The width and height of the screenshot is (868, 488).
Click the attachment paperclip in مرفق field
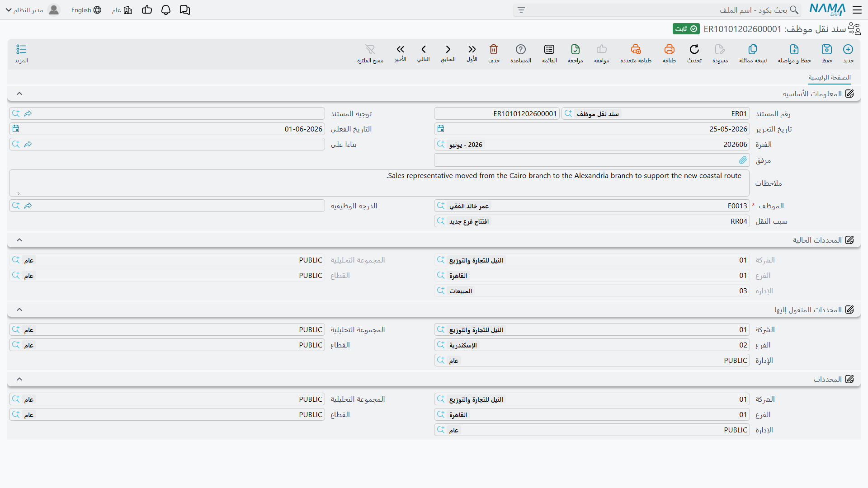743,160
